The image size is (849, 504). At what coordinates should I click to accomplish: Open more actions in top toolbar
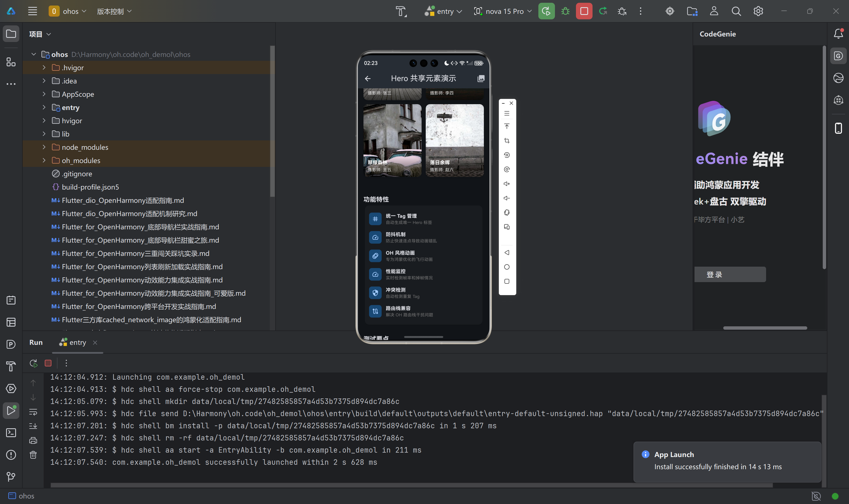point(641,11)
